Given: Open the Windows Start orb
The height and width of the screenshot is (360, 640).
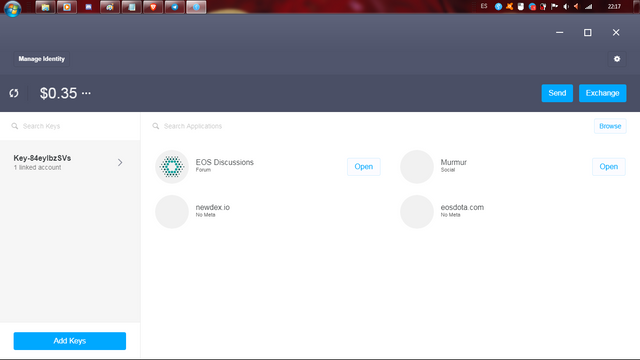Looking at the screenshot, I should pos(12,8).
